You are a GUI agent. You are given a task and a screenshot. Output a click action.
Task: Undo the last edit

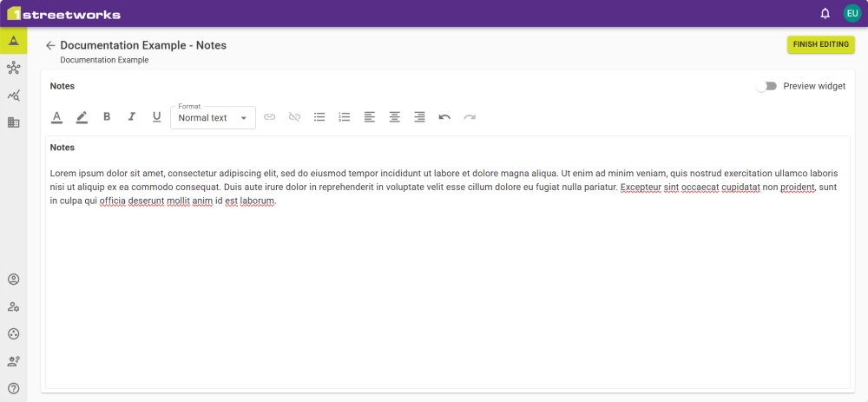(444, 117)
